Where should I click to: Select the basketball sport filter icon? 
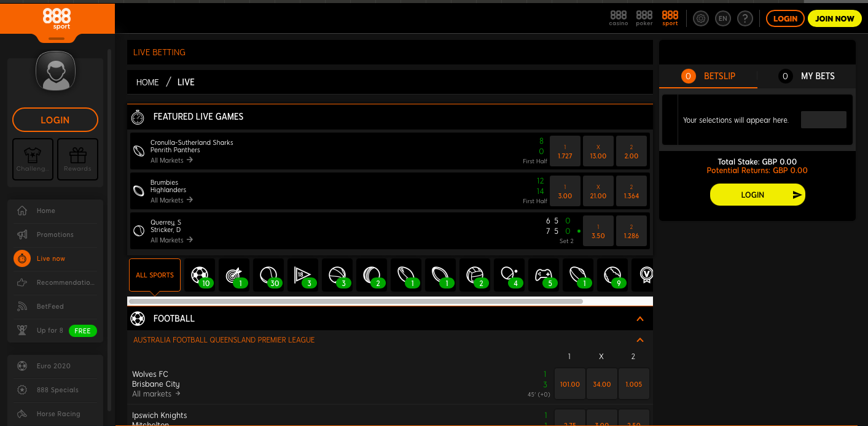point(337,275)
